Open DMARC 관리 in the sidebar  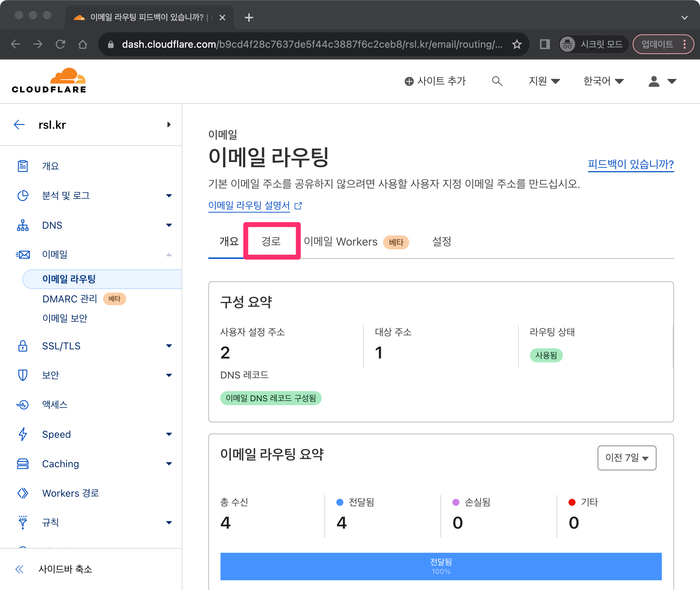pyautogui.click(x=69, y=299)
